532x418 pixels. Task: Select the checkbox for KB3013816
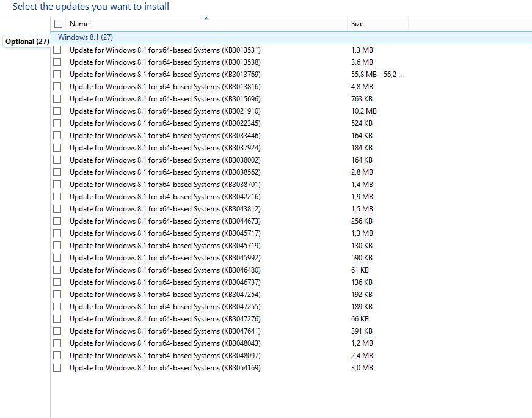57,87
